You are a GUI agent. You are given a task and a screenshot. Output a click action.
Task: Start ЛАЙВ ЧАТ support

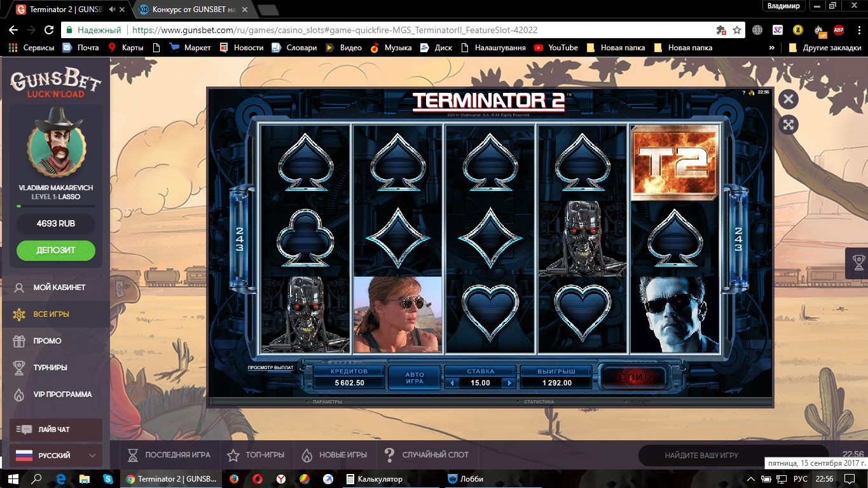[x=56, y=429]
